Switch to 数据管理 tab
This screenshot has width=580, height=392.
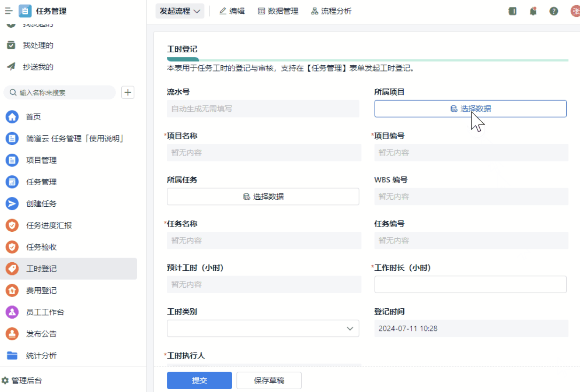[278, 11]
